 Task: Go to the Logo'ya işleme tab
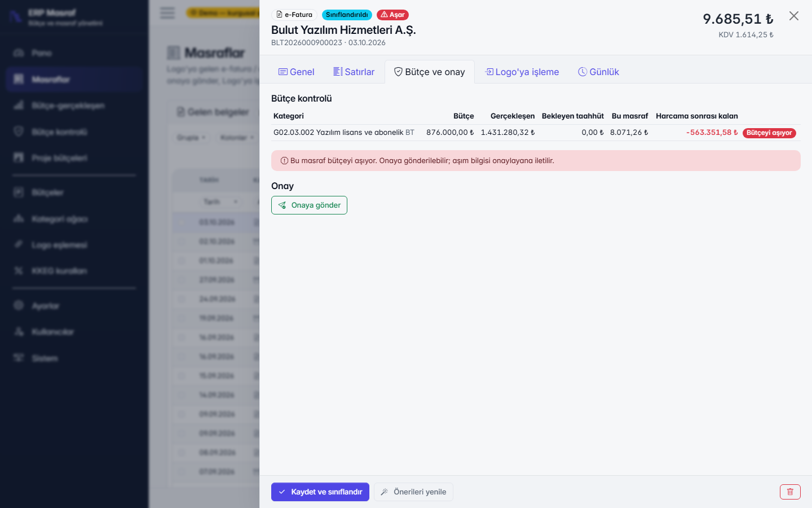(522, 72)
